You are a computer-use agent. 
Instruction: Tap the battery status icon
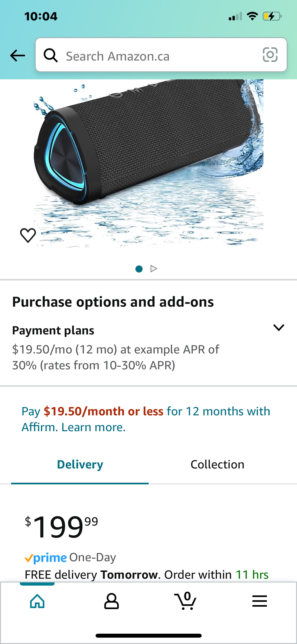point(272,16)
